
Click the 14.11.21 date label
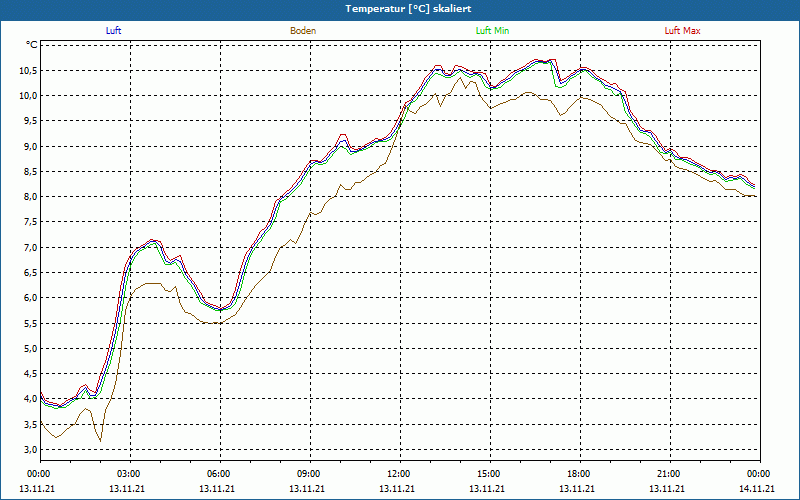pos(757,488)
